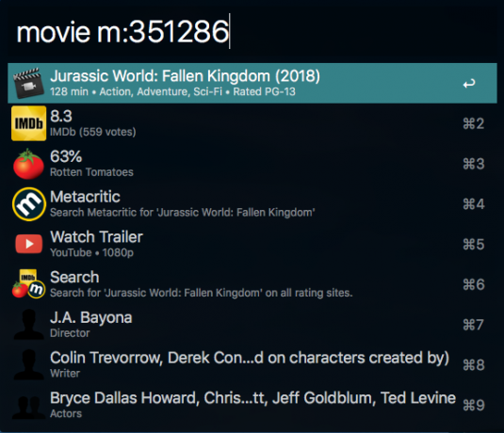504x433 pixels.
Task: Select the writer silhouette icon
Action: [28, 364]
